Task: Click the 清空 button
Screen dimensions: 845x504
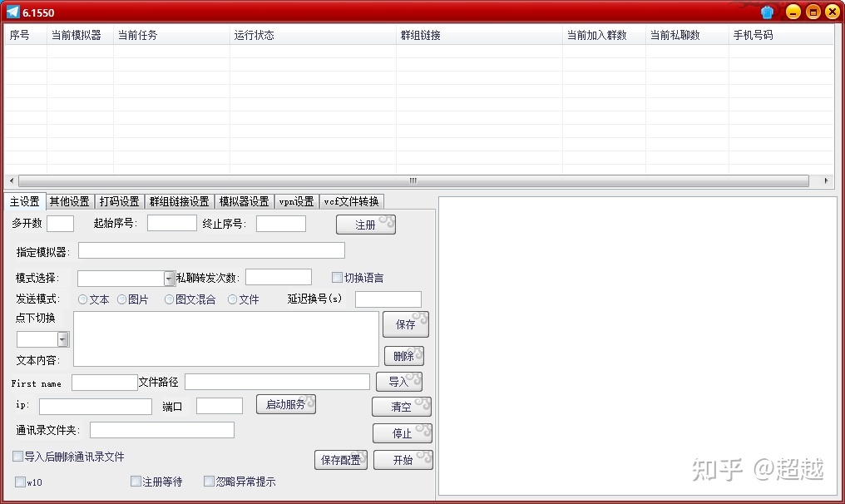Action: pos(402,407)
